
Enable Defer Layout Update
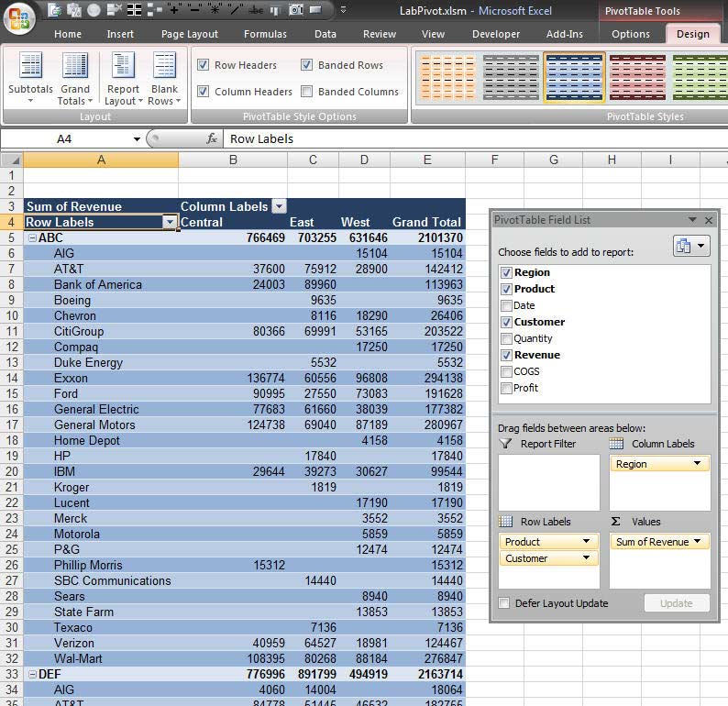[x=504, y=603]
